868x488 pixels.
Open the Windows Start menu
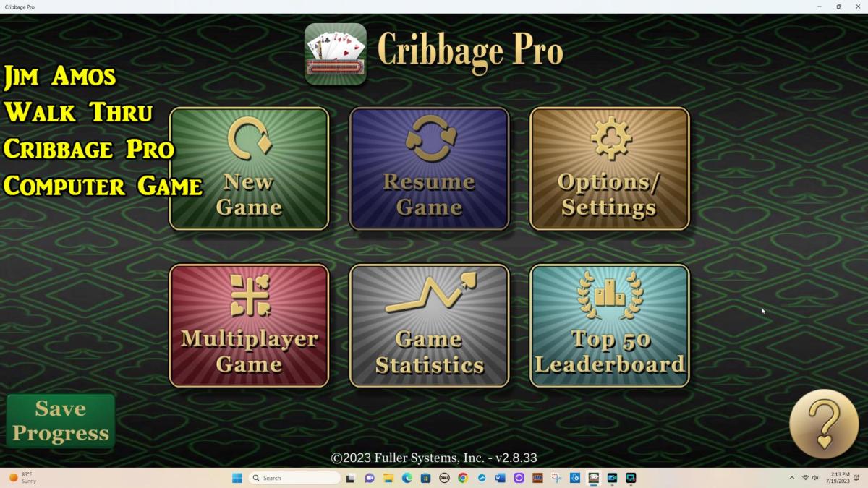tap(237, 478)
